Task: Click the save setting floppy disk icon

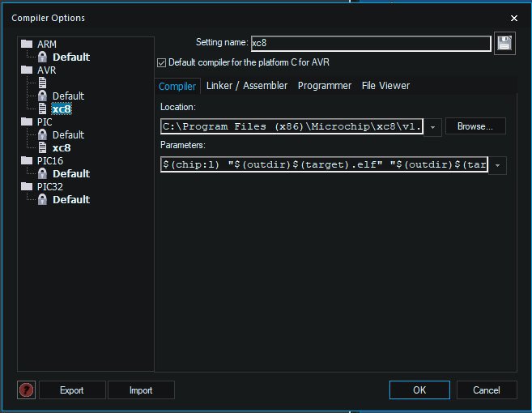Action: 505,44
